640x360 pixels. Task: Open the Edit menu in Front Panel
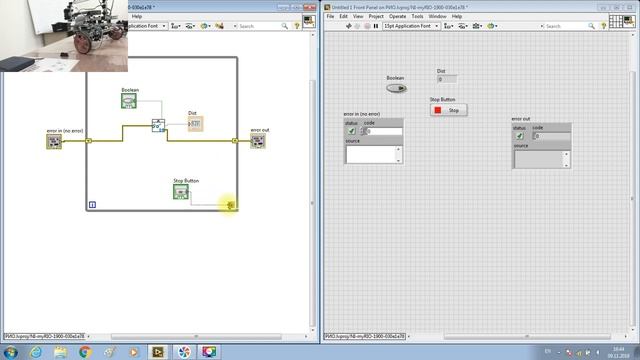click(x=344, y=16)
